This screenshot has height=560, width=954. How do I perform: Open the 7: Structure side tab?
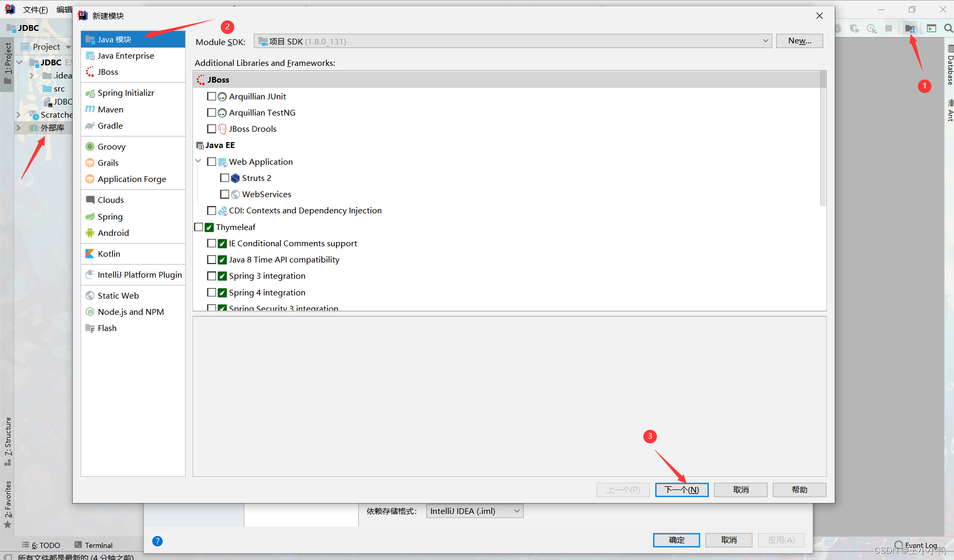[x=7, y=441]
